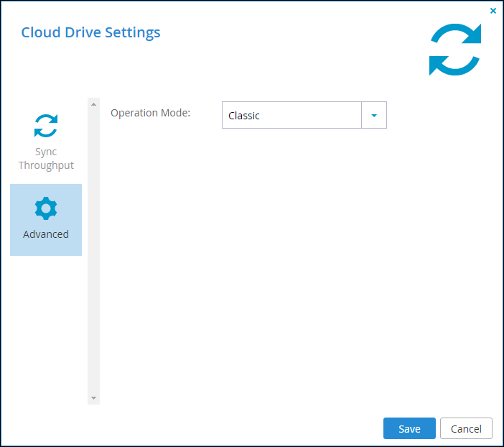Click the Classic operation mode field
The image size is (504, 447).
point(291,115)
